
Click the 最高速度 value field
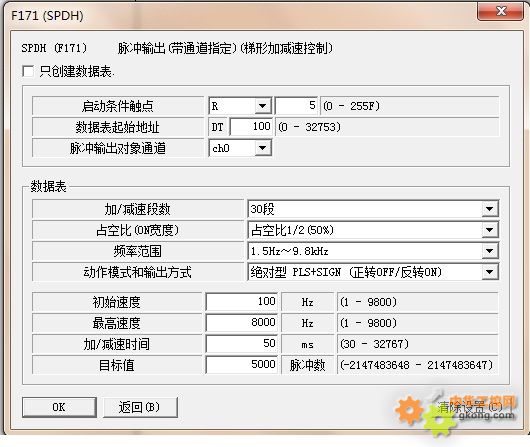click(x=242, y=323)
